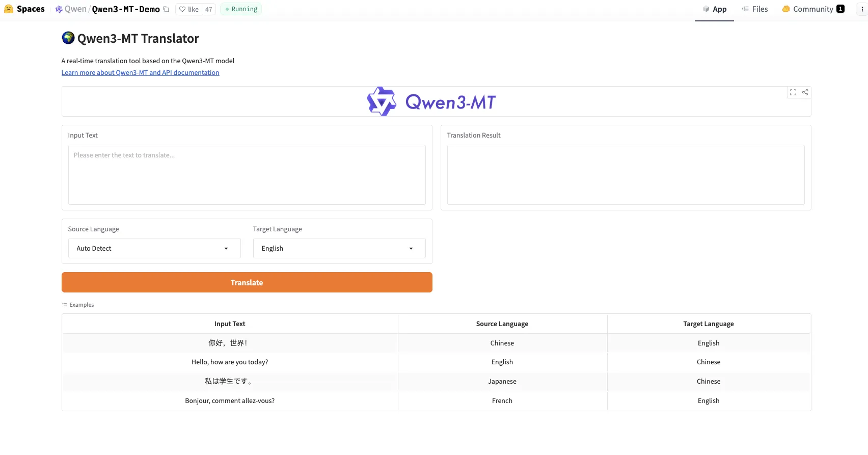
Task: Click the Translation Result text box
Action: tap(626, 175)
